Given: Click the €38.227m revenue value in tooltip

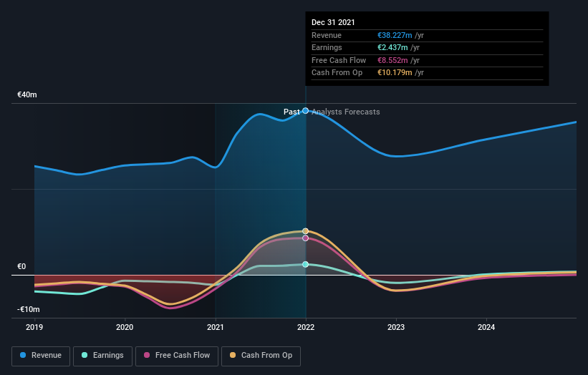Looking at the screenshot, I should point(395,35).
